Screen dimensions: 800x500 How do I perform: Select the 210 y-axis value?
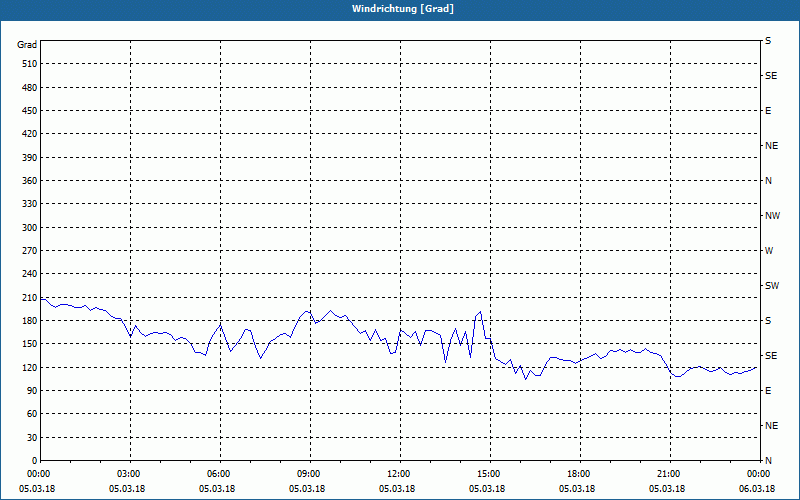30,297
